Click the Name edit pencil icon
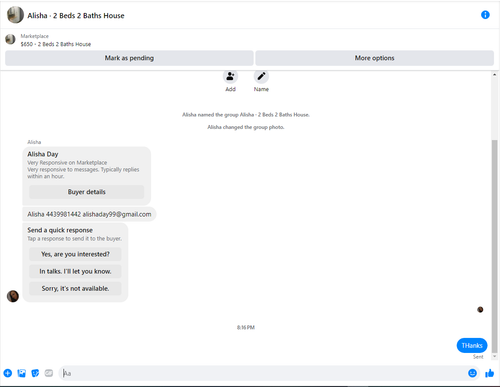This screenshot has height=387, width=500. click(x=261, y=76)
